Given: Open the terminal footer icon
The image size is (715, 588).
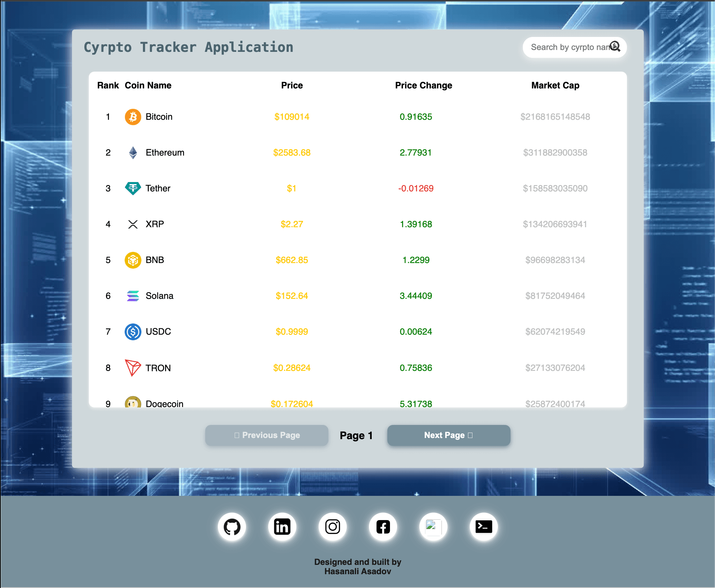Looking at the screenshot, I should click(x=484, y=527).
